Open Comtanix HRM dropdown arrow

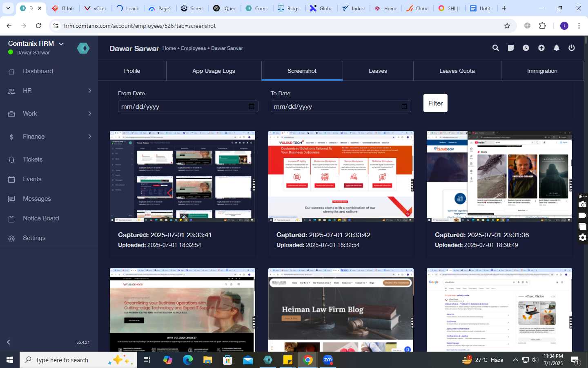61,44
